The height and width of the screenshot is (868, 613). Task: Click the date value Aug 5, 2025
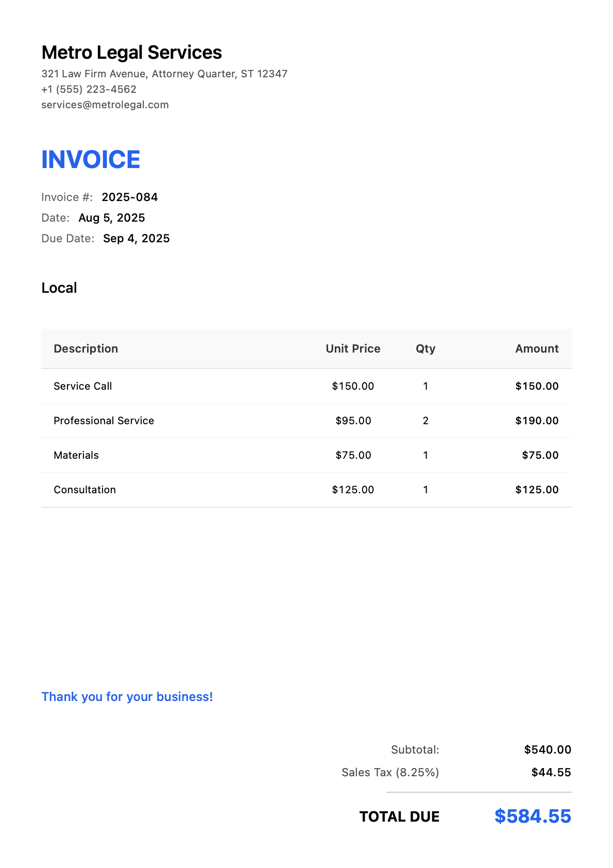point(112,218)
